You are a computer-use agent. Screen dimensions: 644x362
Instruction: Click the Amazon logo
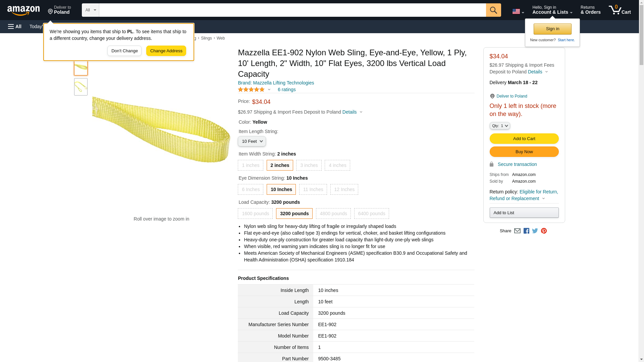[23, 10]
